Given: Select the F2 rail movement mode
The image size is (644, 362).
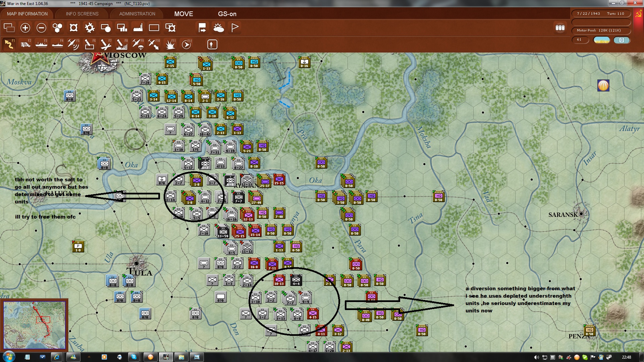Looking at the screenshot, I should pyautogui.click(x=25, y=44).
